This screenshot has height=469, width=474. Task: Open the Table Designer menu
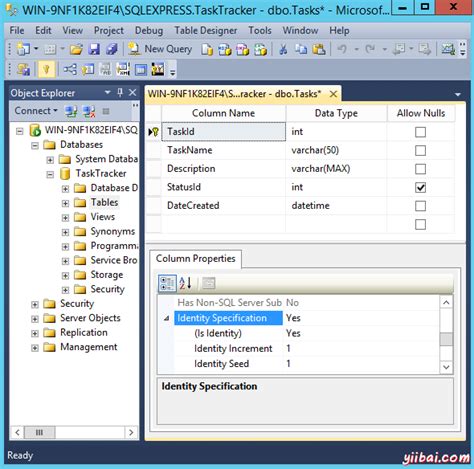coord(206,30)
